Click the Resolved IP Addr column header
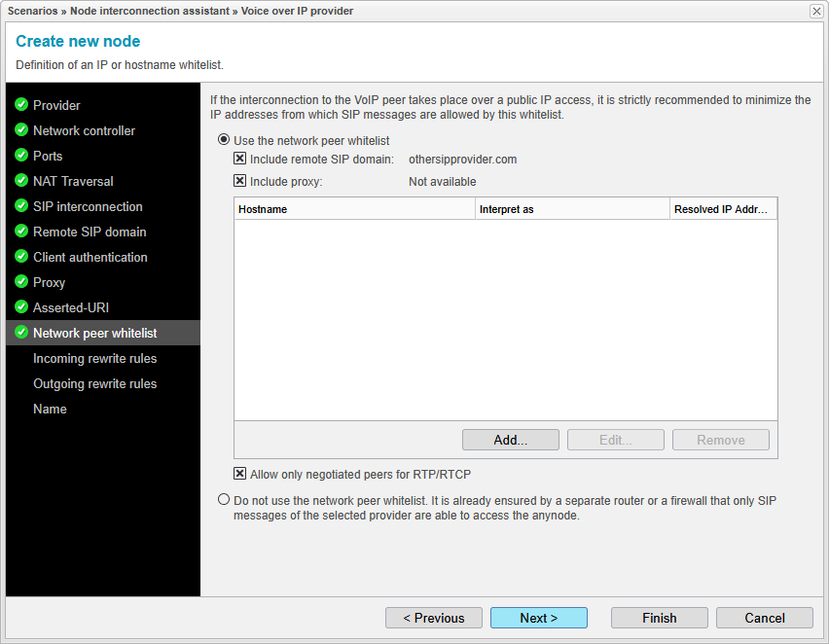The width and height of the screenshot is (829, 644). pyautogui.click(x=723, y=208)
